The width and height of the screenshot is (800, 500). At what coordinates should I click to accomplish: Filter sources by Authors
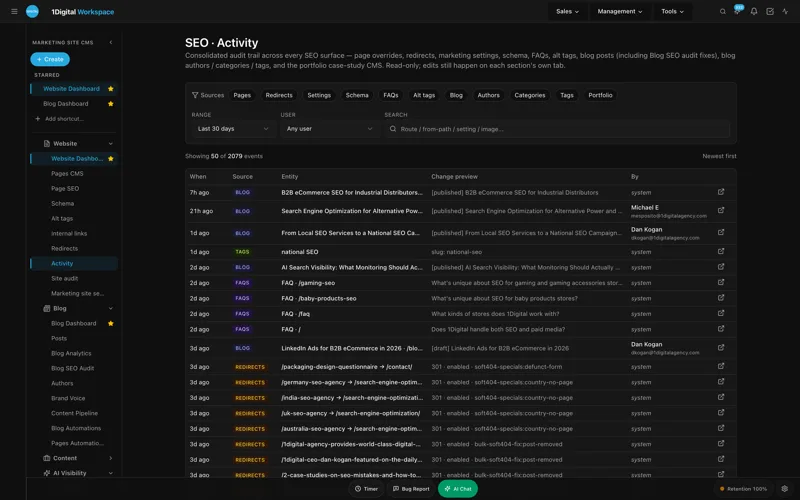(488, 95)
